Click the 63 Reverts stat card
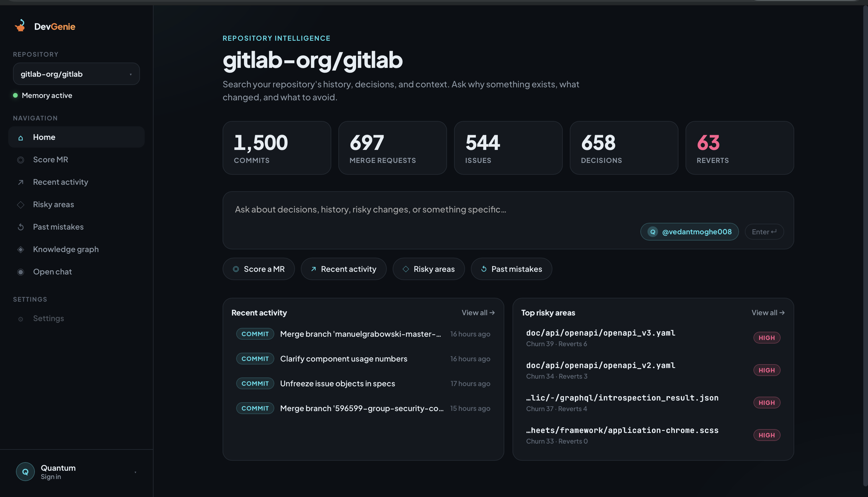 [740, 148]
